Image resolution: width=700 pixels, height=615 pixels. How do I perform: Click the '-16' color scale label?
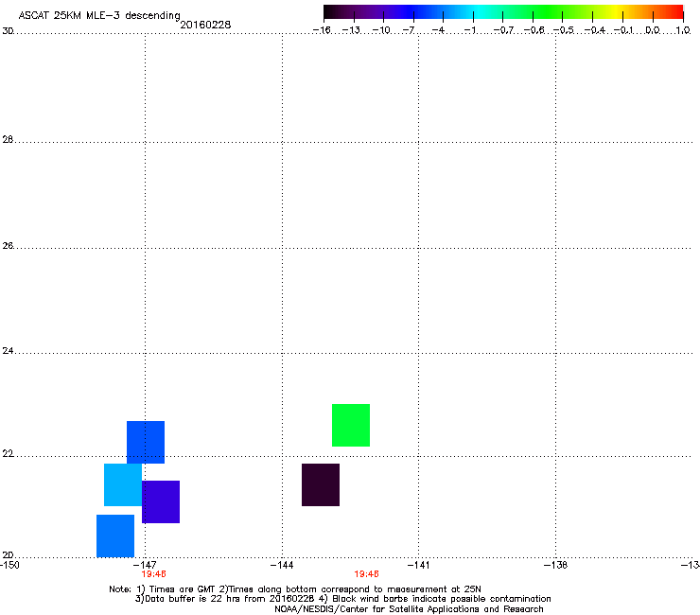click(322, 30)
